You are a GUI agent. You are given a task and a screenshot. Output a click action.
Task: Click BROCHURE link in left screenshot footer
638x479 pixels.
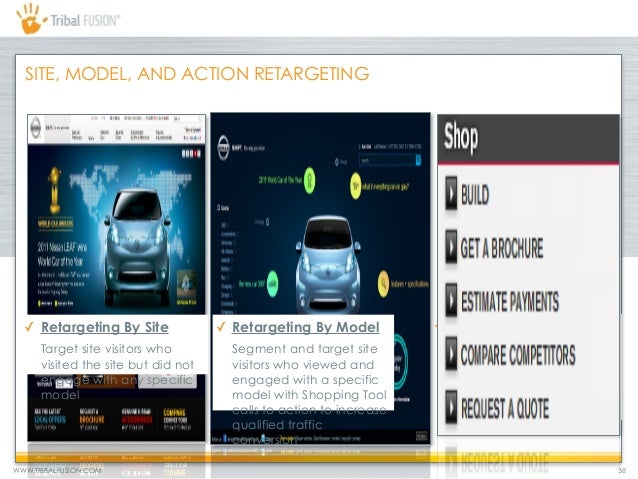(92, 419)
